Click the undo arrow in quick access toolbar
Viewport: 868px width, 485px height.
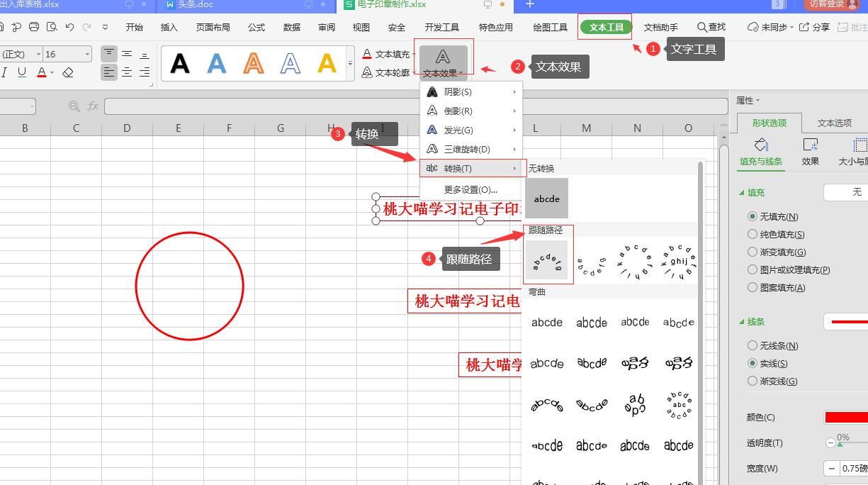coord(69,28)
